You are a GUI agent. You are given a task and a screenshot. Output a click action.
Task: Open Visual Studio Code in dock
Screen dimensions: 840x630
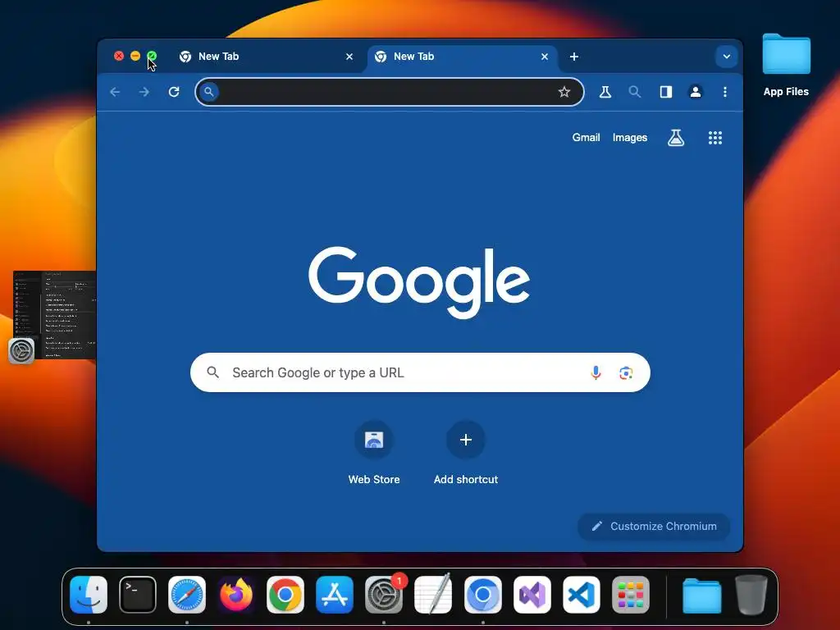click(x=582, y=595)
